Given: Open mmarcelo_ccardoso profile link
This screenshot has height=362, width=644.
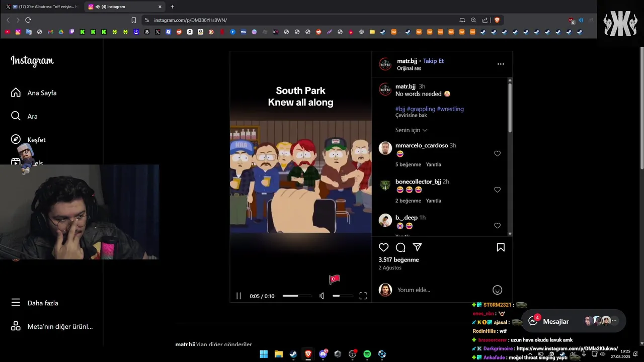Looking at the screenshot, I should (x=422, y=145).
